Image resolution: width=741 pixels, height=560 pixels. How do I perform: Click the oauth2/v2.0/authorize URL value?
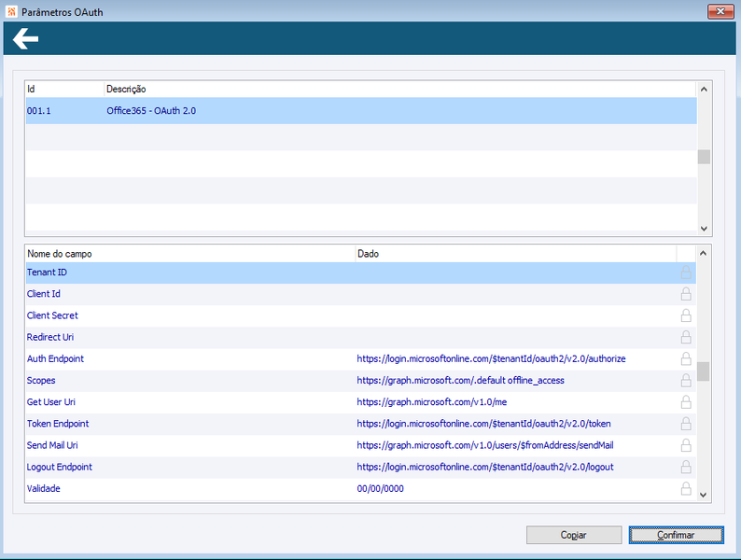(492, 358)
